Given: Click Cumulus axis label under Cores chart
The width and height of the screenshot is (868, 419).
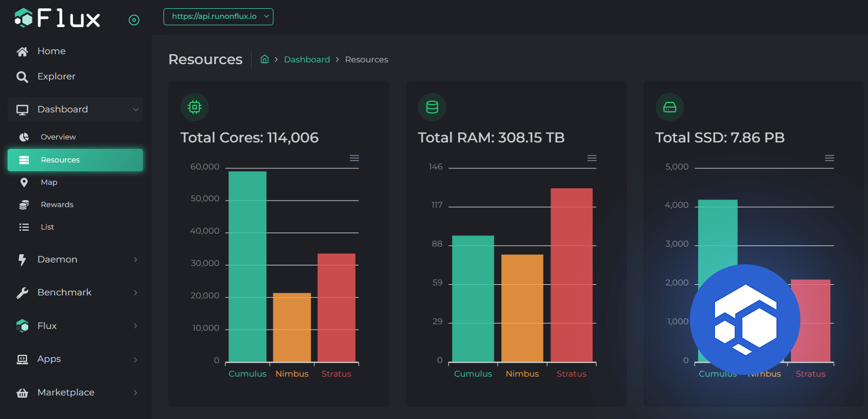Looking at the screenshot, I should coord(248,374).
